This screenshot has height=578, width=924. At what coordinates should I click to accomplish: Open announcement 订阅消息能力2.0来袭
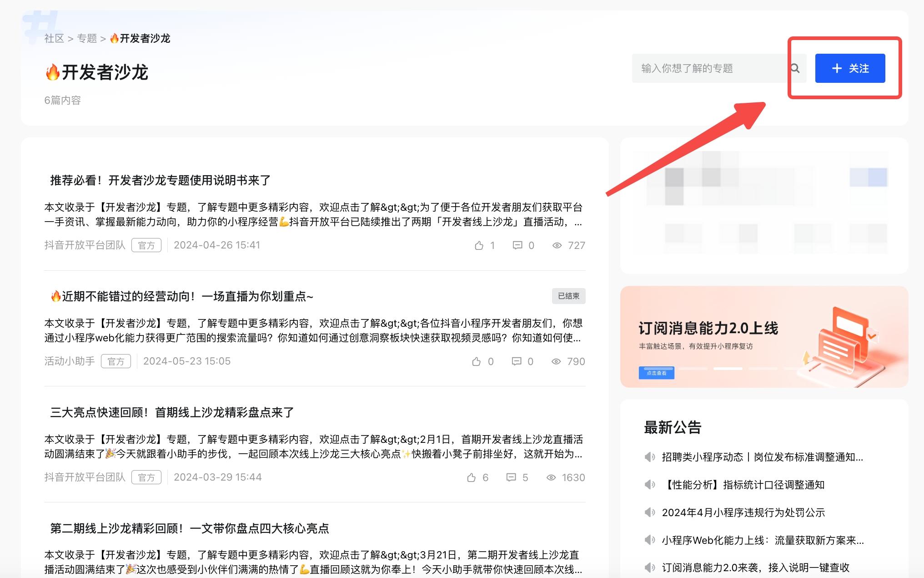[x=755, y=568]
